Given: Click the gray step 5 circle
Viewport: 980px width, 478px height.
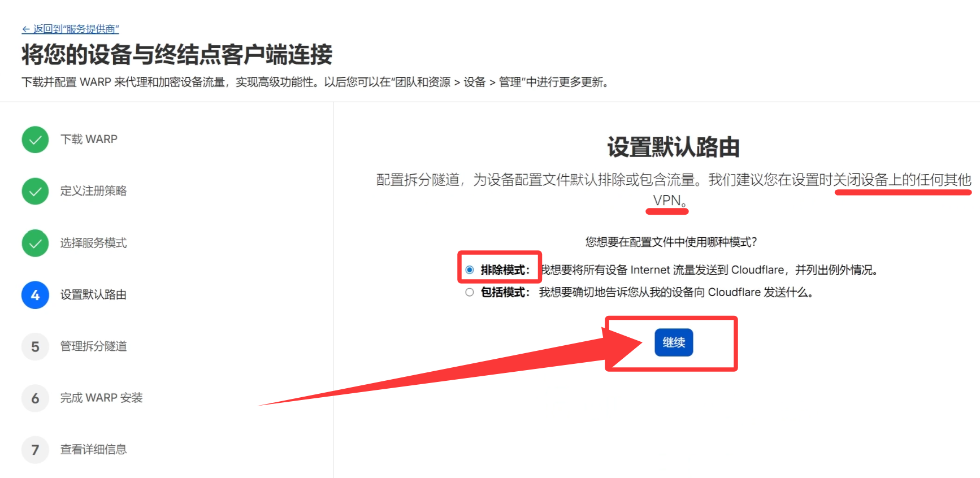Looking at the screenshot, I should [35, 346].
